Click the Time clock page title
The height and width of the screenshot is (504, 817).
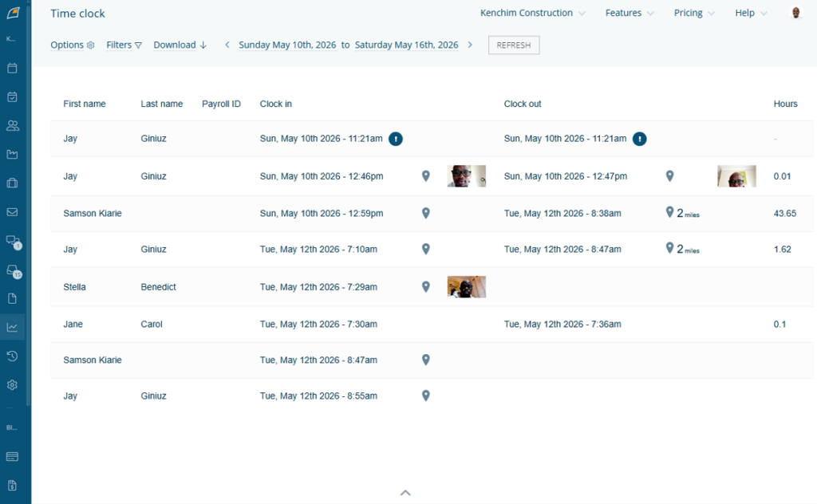coord(77,14)
